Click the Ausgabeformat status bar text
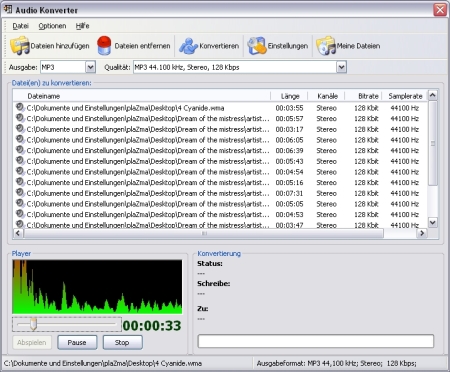This screenshot has height=372, width=450. pyautogui.click(x=337, y=363)
